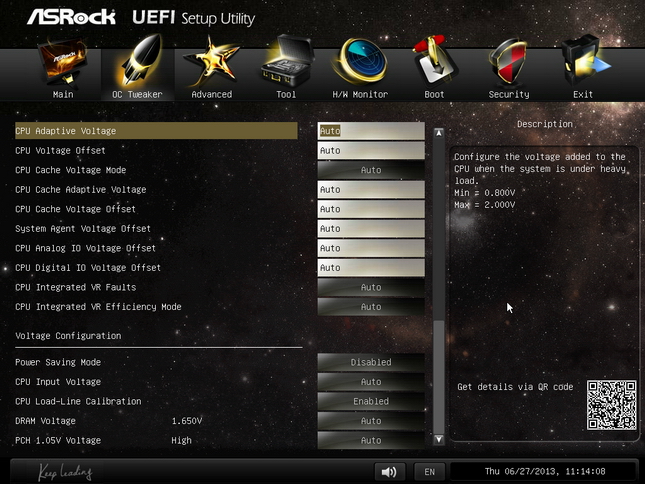Select the DRAM Voltage label

pos(45,421)
